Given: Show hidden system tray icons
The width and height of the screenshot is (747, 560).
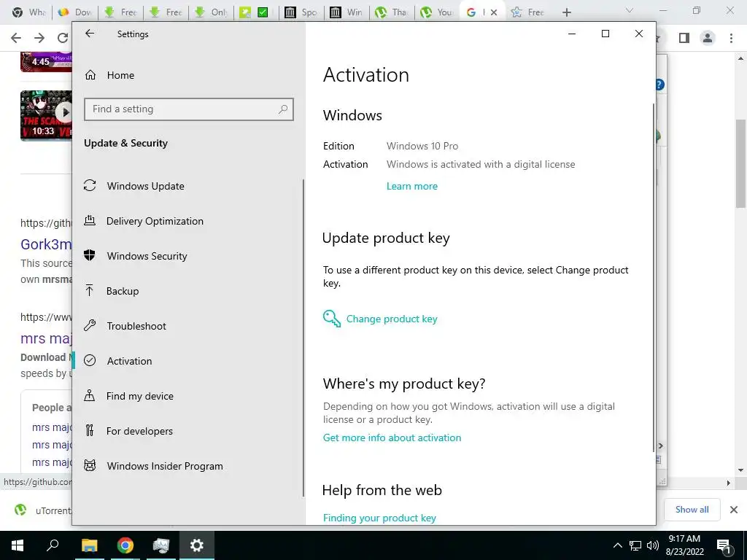Looking at the screenshot, I should 617,545.
